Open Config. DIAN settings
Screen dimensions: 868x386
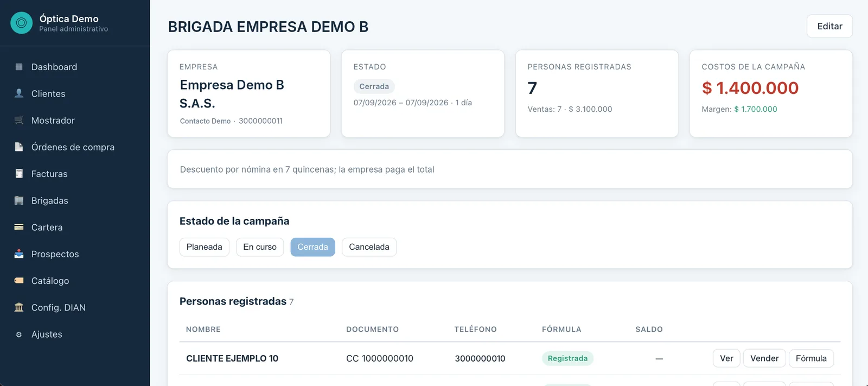pos(75,307)
